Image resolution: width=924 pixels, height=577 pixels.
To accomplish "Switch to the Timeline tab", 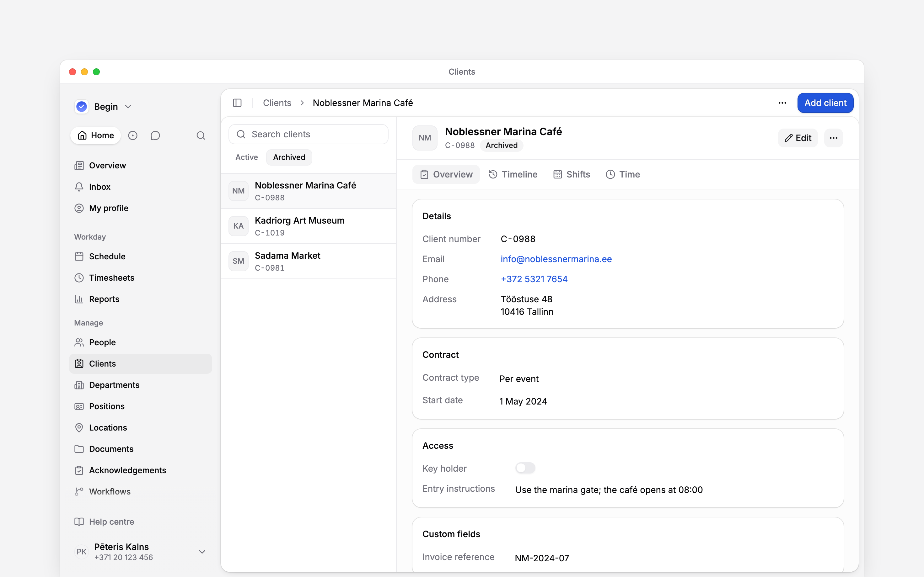I will (x=513, y=174).
